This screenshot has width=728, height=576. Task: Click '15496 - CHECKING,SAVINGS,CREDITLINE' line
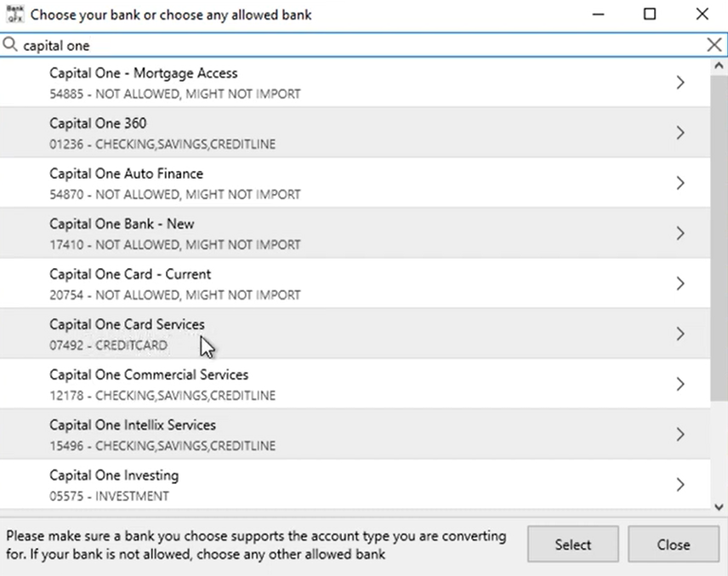point(162,446)
